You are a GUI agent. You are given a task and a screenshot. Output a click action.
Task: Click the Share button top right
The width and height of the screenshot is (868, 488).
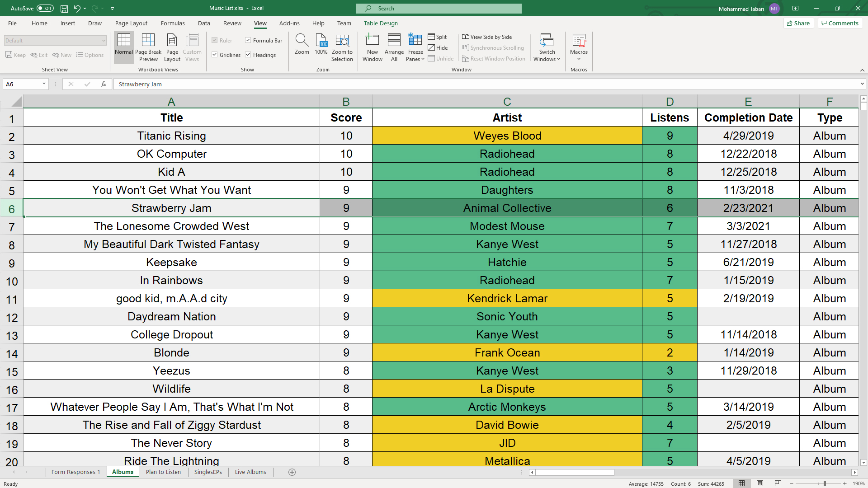pos(798,23)
